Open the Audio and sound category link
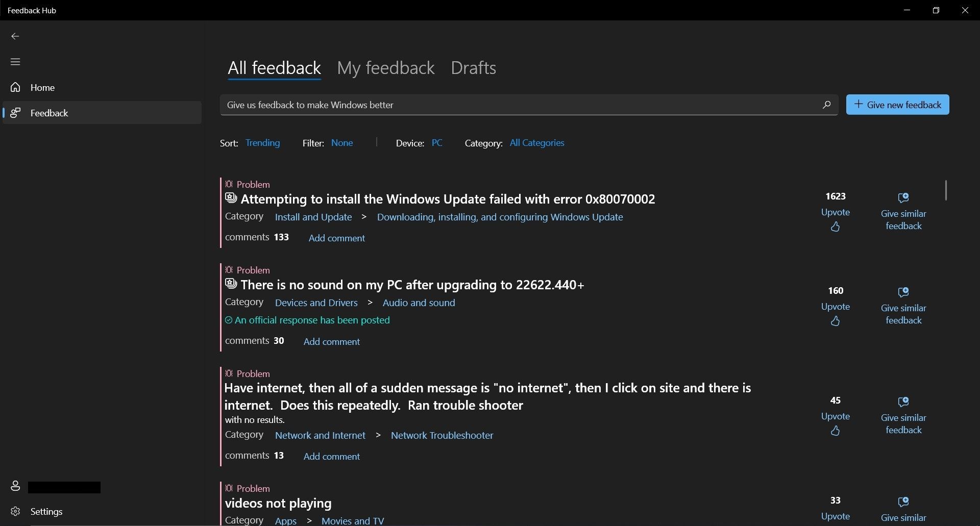 pos(419,303)
